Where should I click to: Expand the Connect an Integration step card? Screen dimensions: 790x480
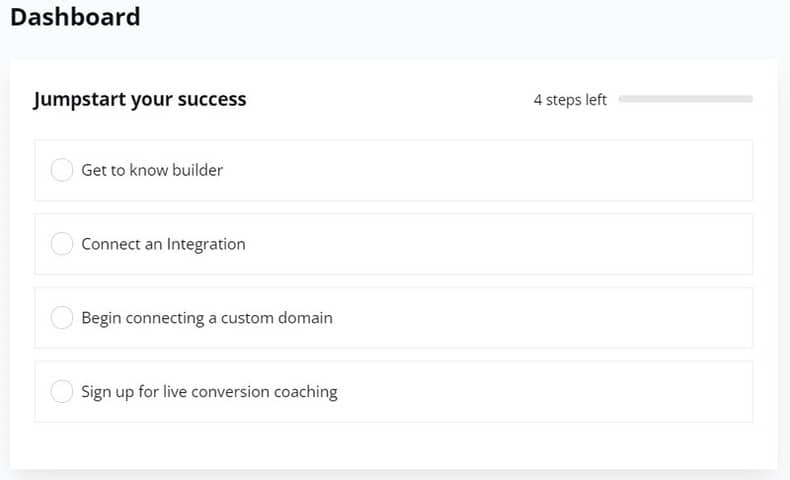[x=393, y=244]
